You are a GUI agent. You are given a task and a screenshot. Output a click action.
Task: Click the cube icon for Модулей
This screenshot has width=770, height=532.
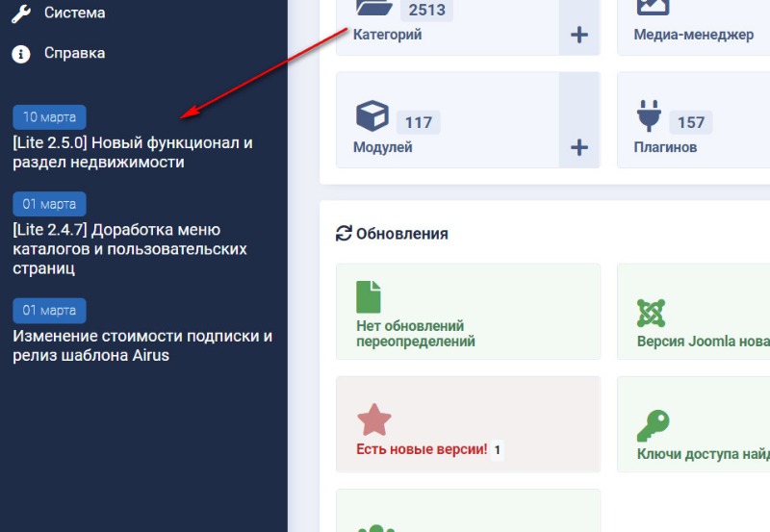tap(372, 117)
